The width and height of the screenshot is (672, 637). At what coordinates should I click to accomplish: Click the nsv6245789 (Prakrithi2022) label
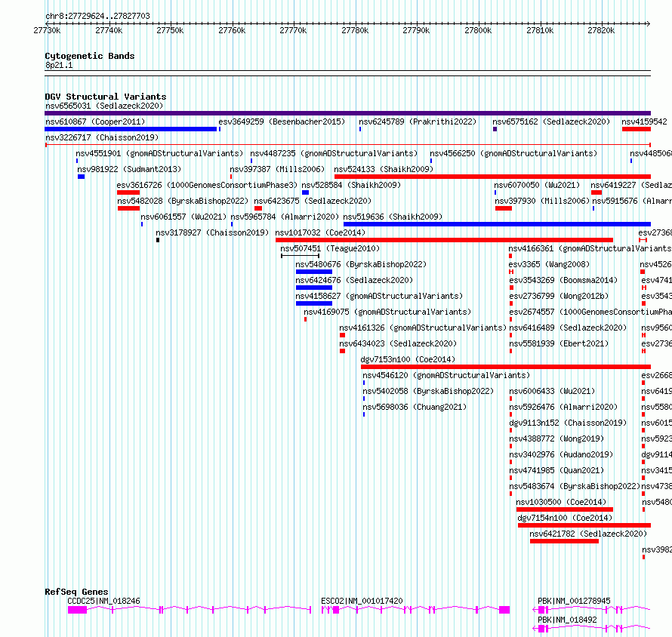(x=418, y=122)
